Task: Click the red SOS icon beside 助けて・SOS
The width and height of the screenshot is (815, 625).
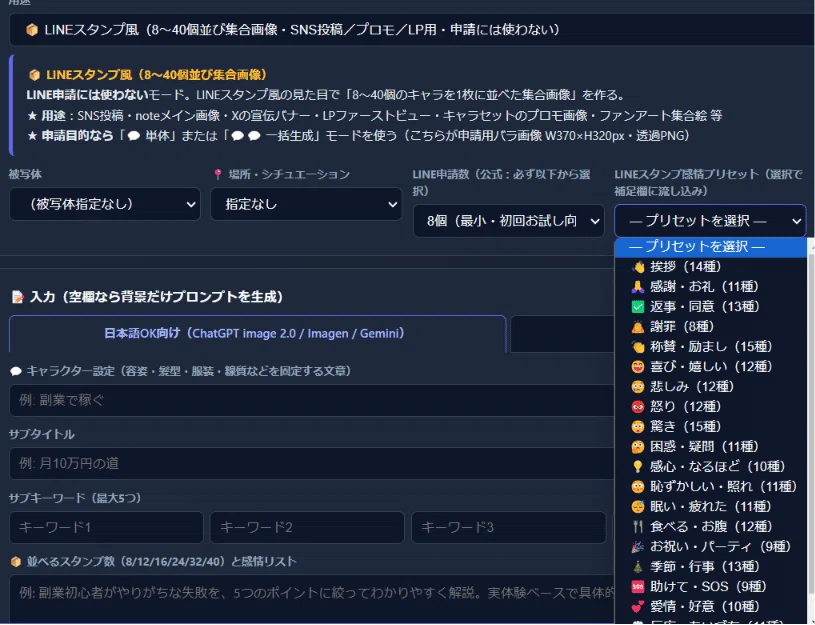Action: (638, 588)
